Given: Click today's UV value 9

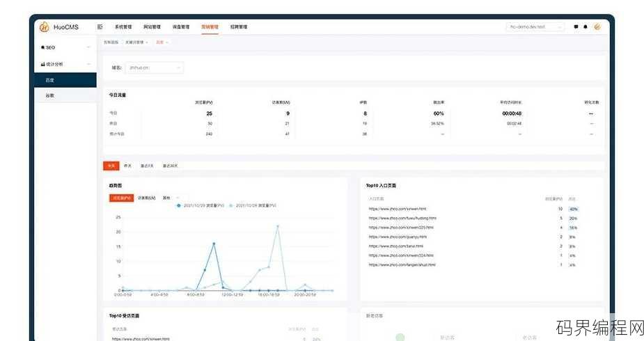Looking at the screenshot, I should tap(288, 113).
